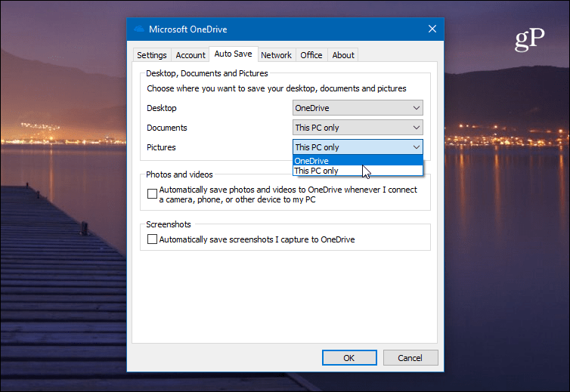Open the Account tab
Viewport: 570px width, 392px height.
click(x=191, y=55)
